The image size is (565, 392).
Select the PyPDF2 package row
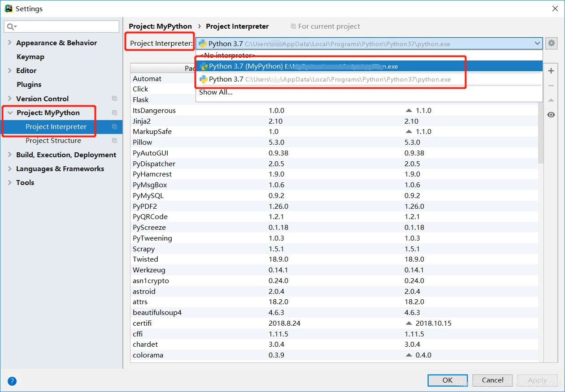pos(335,206)
